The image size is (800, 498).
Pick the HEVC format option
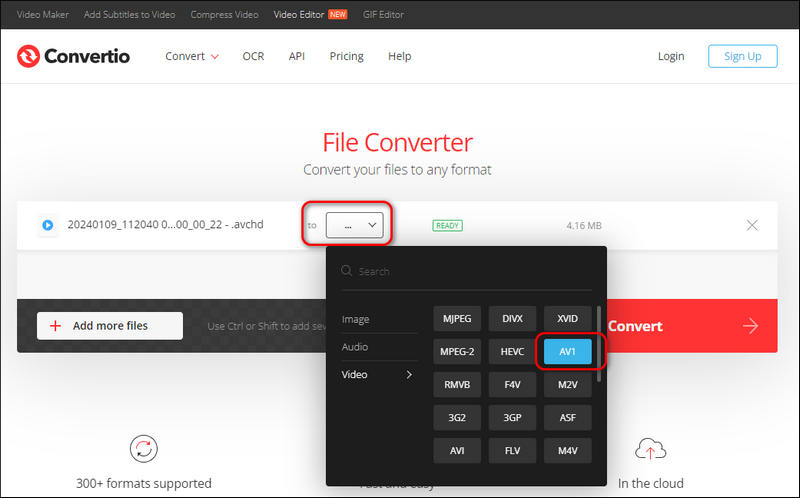pyautogui.click(x=513, y=351)
